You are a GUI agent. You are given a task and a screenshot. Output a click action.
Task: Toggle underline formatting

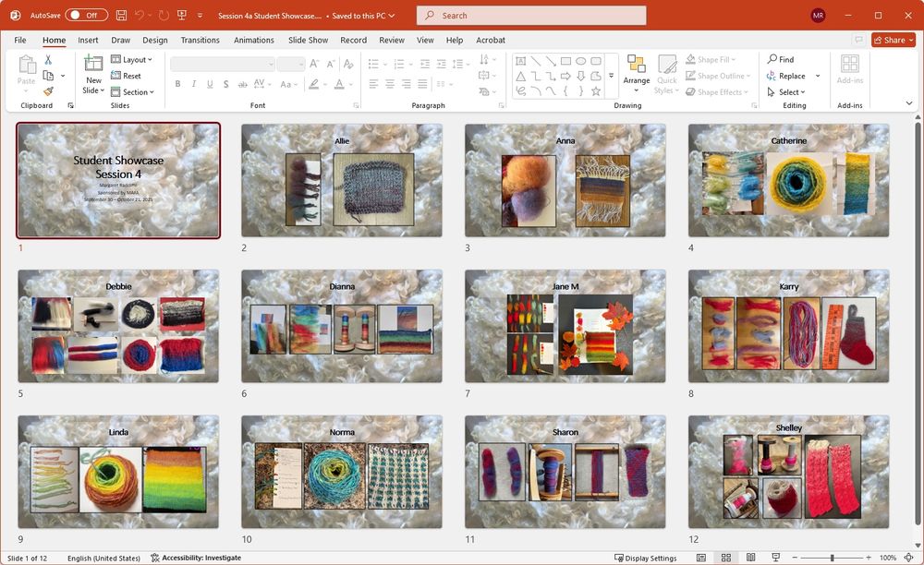[x=209, y=83]
